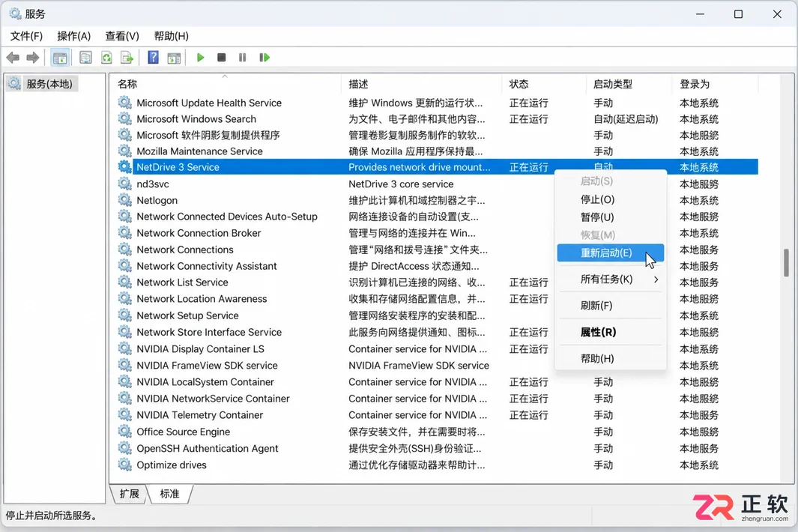Click the properties sheet toolbar icon
This screenshot has height=532, width=798.
coord(85,58)
